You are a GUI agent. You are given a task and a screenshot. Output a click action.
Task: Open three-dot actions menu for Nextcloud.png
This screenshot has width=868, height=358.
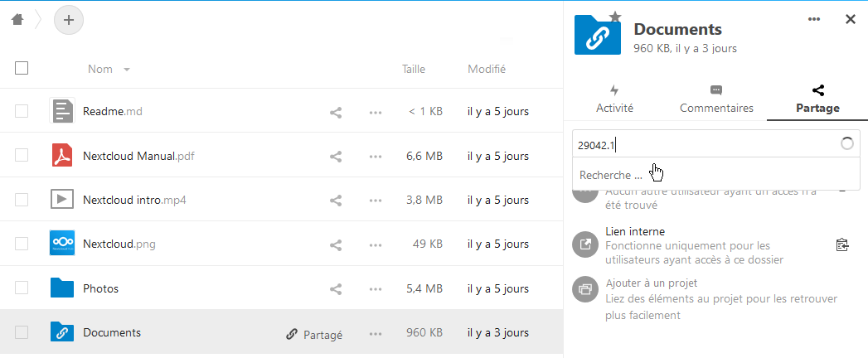376,244
